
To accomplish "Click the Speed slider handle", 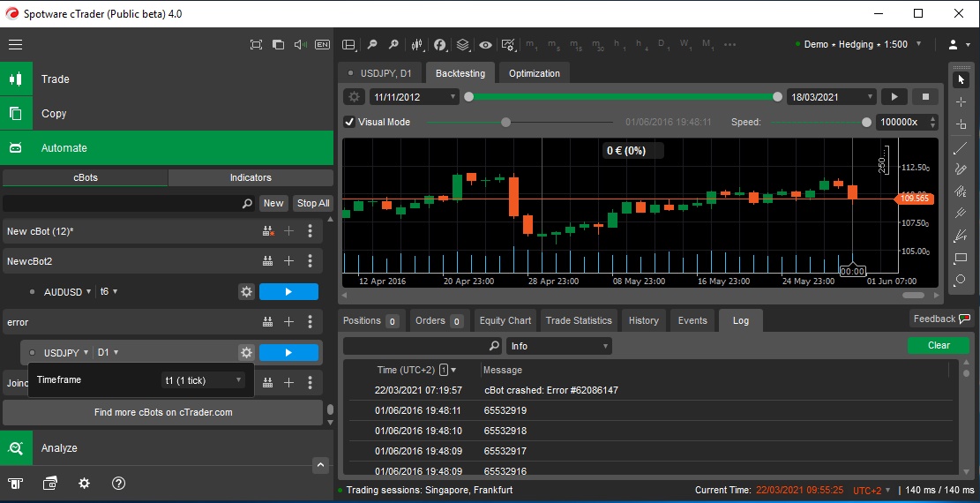I will click(x=866, y=122).
